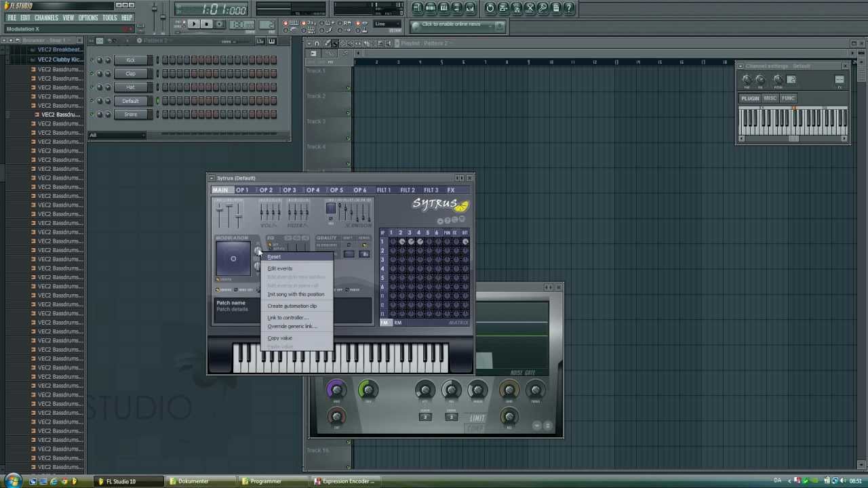Open the OPTIONS menu

(x=88, y=18)
